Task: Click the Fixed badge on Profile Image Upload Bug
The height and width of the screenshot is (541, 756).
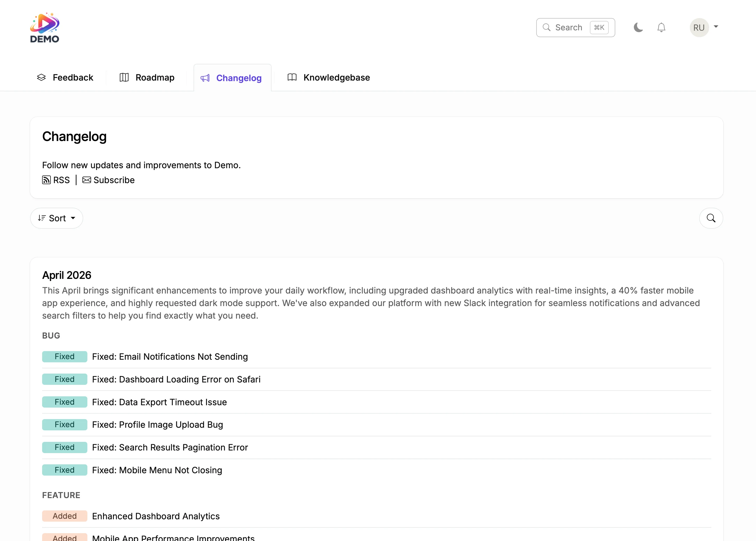Action: point(65,424)
